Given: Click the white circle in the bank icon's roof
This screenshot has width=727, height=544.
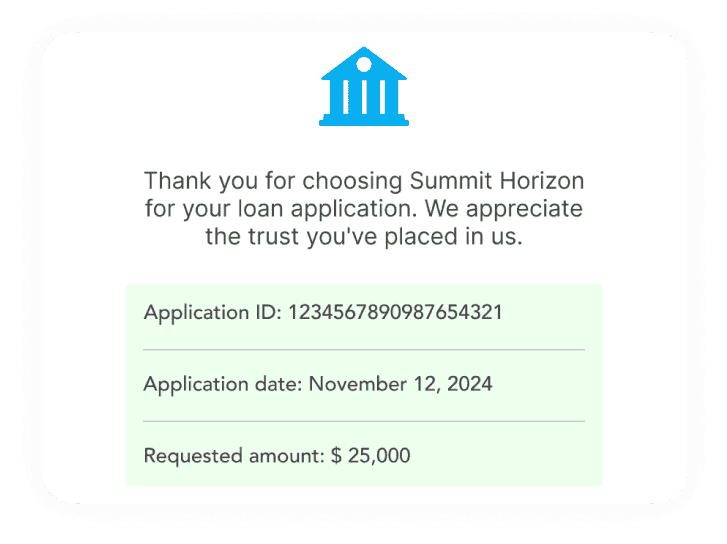Looking at the screenshot, I should pos(364,64).
